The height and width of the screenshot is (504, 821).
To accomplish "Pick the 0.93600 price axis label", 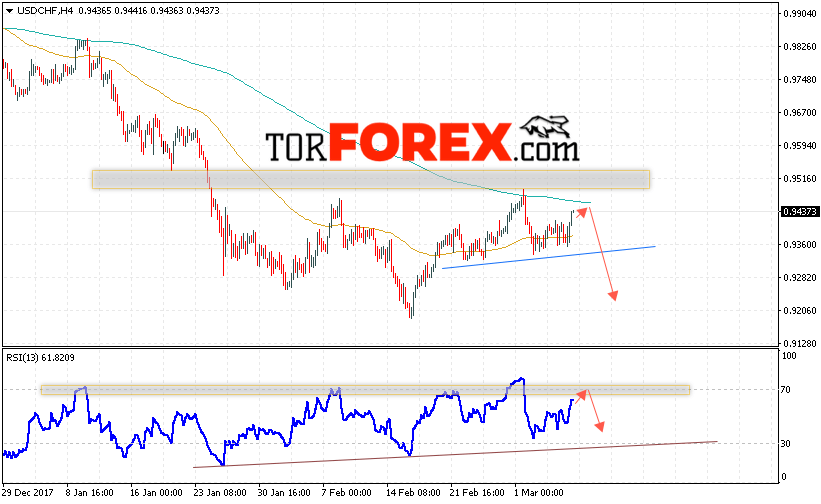I will tap(800, 244).
